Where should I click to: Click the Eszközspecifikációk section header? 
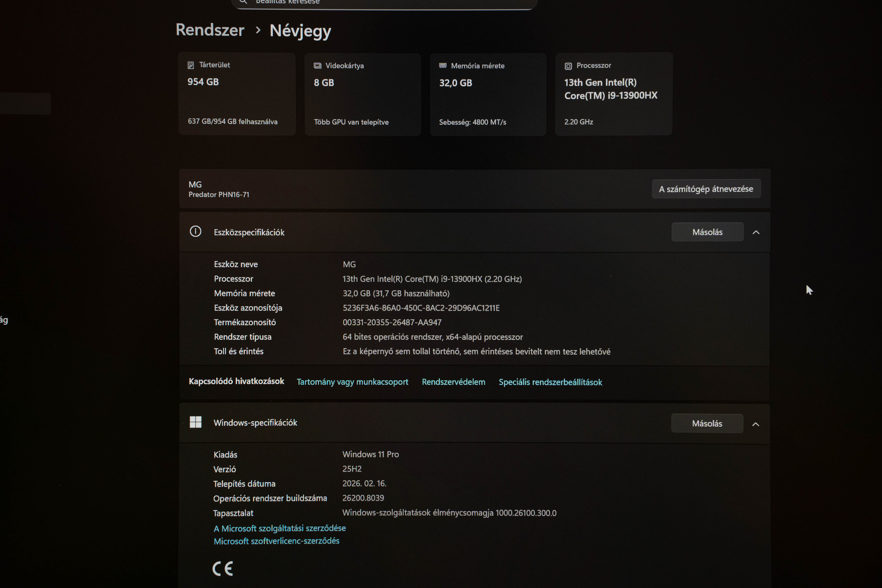coord(475,232)
